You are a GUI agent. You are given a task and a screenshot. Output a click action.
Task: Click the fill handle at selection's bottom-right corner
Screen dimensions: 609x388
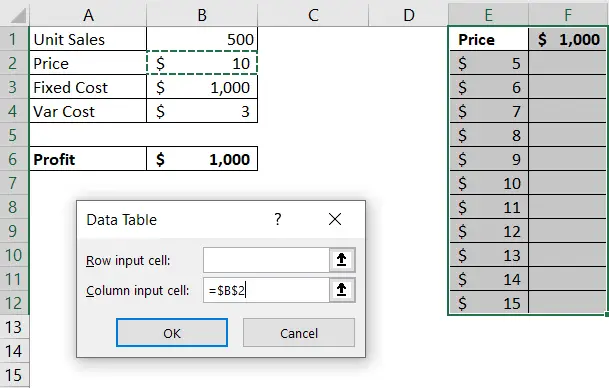pyautogui.click(x=607, y=314)
